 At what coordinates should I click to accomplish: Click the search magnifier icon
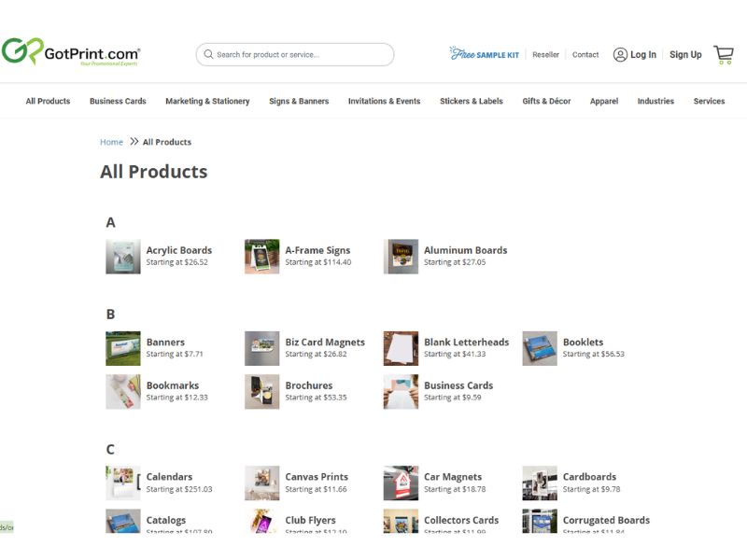(x=209, y=54)
